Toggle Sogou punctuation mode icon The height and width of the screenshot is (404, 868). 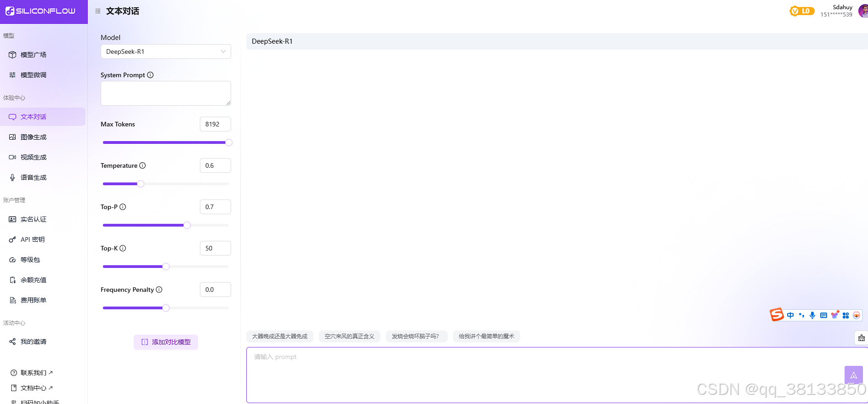(x=802, y=315)
